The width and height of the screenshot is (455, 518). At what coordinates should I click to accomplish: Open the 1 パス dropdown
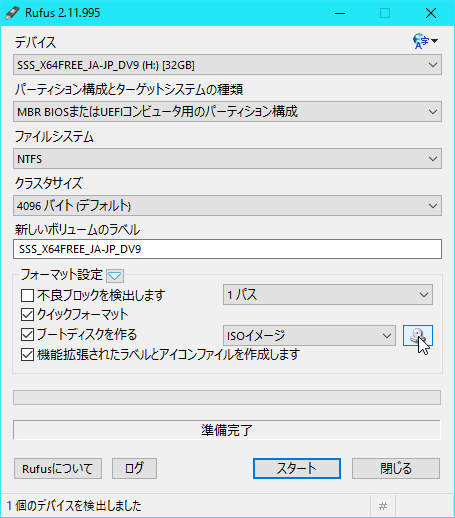pyautogui.click(x=328, y=295)
